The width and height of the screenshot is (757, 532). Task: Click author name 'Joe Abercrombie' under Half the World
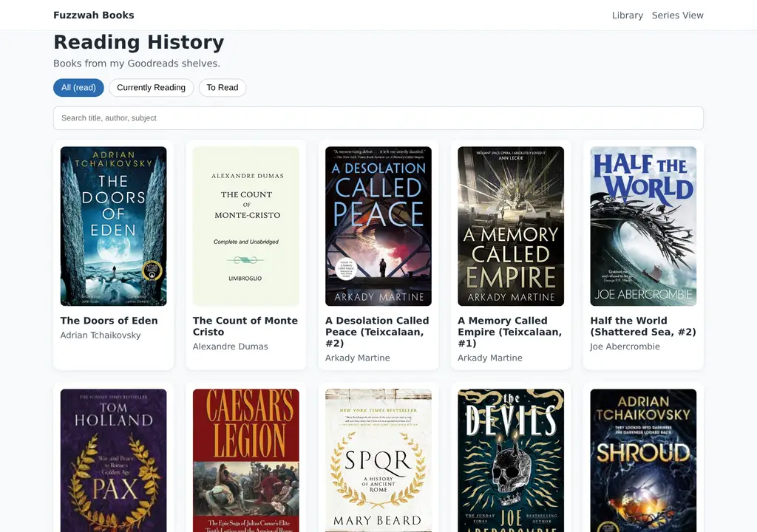(625, 347)
